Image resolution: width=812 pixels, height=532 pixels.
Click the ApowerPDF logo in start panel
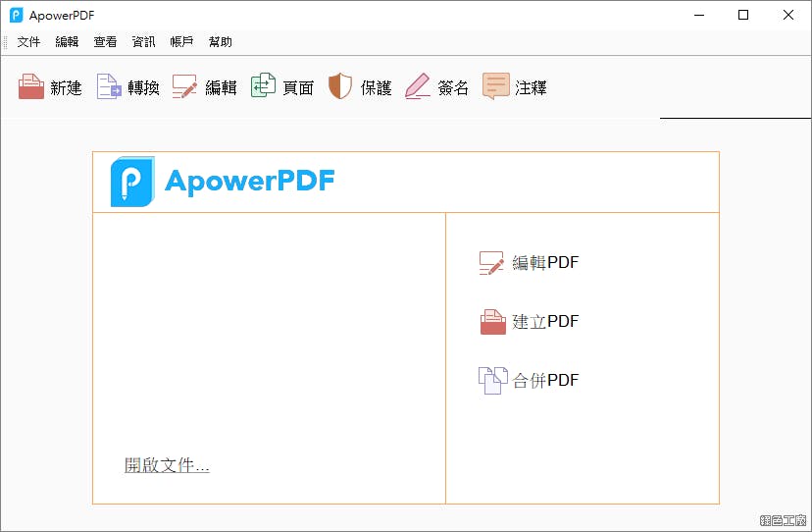(x=132, y=182)
